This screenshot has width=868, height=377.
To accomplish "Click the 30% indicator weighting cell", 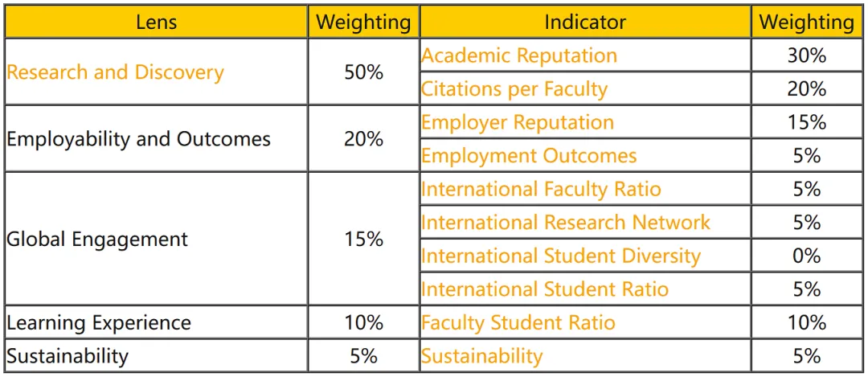I will pos(807,55).
